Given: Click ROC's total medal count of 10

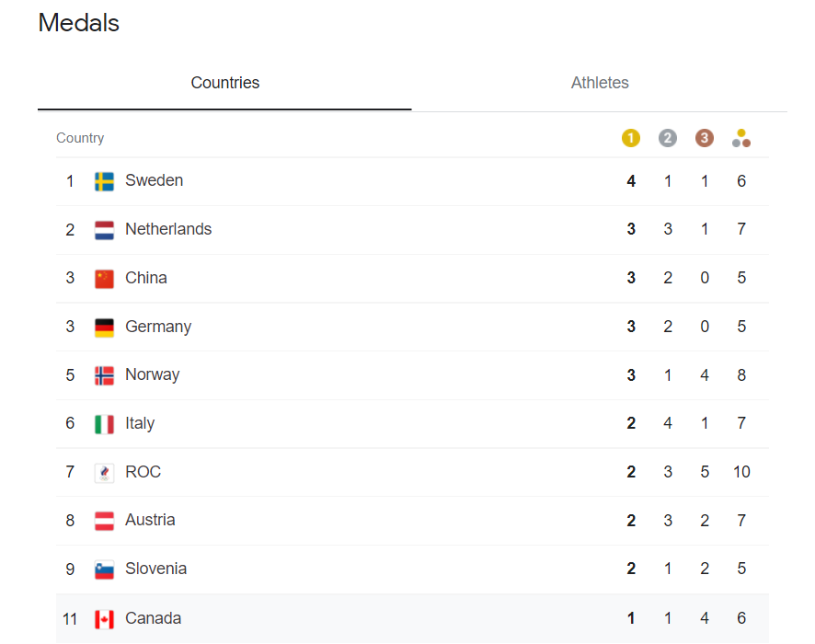Looking at the screenshot, I should point(741,472).
